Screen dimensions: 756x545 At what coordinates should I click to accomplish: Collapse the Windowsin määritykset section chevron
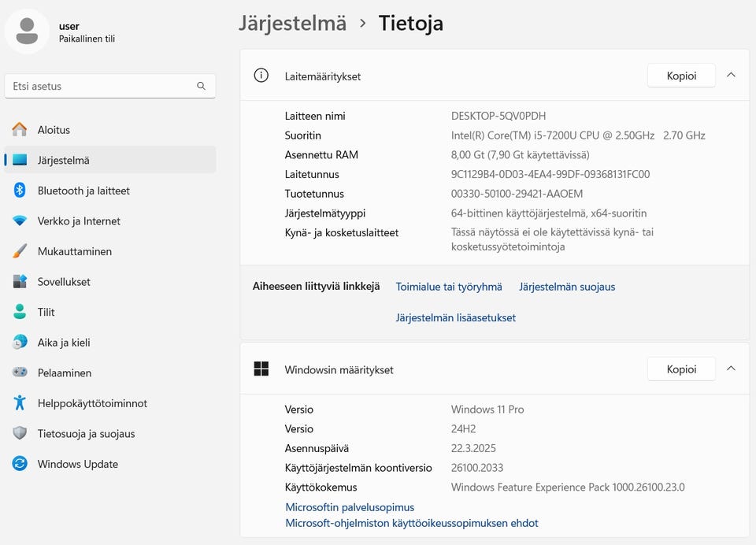(x=731, y=369)
